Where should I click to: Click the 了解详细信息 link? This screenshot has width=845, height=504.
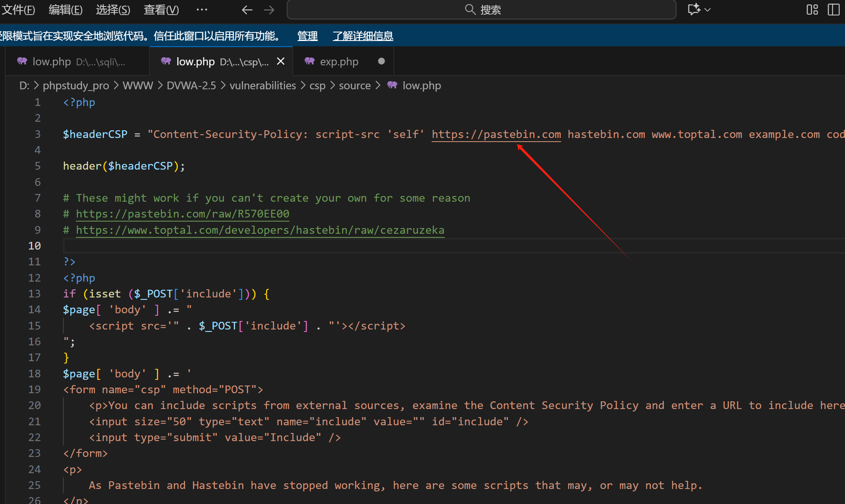pos(363,36)
